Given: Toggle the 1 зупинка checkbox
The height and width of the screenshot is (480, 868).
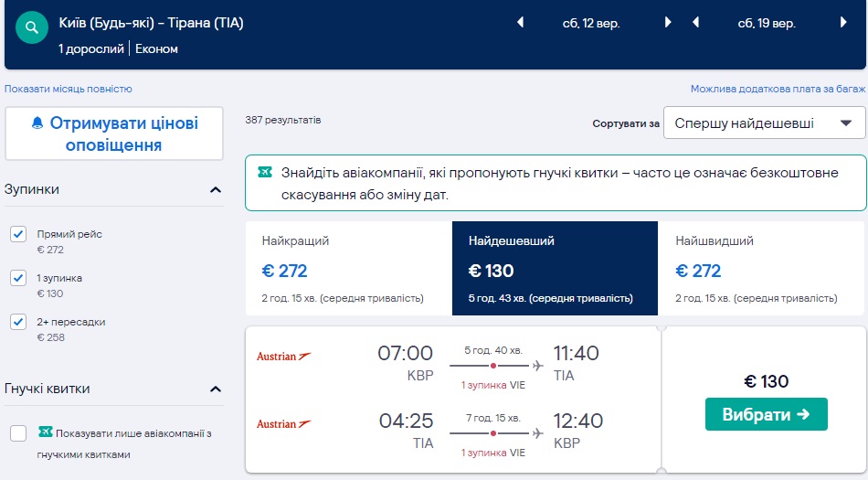Looking at the screenshot, I should (18, 278).
